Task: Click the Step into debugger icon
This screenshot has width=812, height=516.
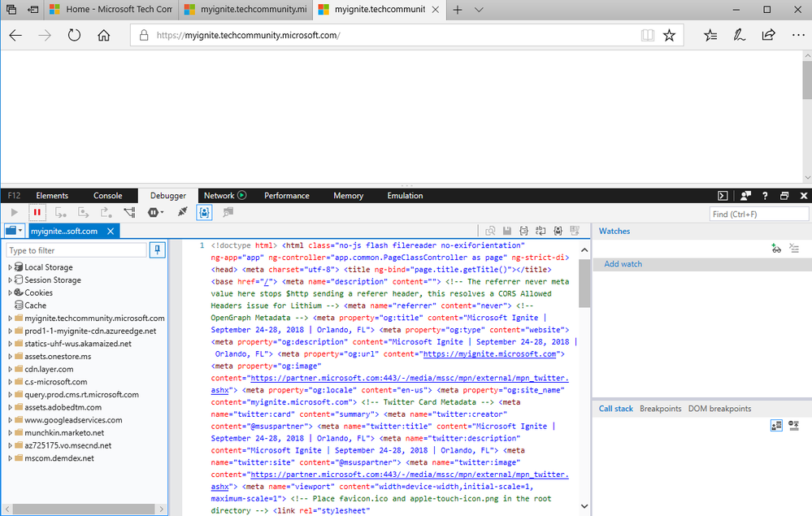Action: [61, 212]
